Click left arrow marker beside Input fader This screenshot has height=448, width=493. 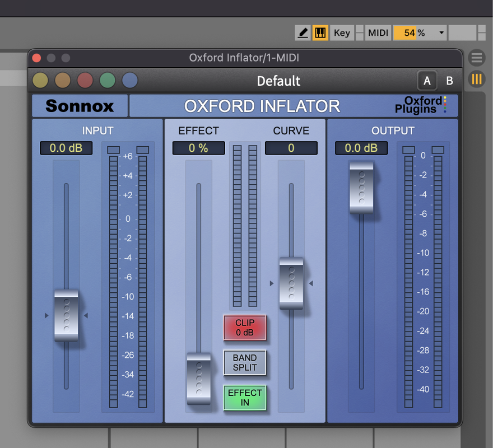coord(46,315)
